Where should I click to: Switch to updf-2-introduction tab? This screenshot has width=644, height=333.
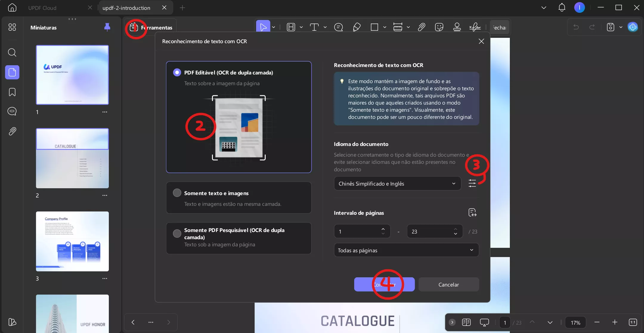click(x=126, y=8)
